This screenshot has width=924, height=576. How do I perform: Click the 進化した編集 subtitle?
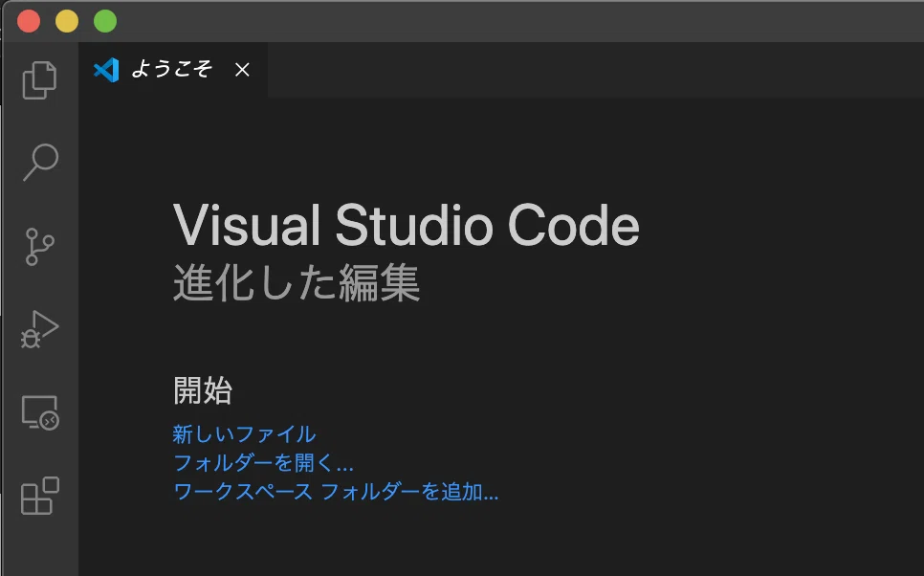pos(297,283)
